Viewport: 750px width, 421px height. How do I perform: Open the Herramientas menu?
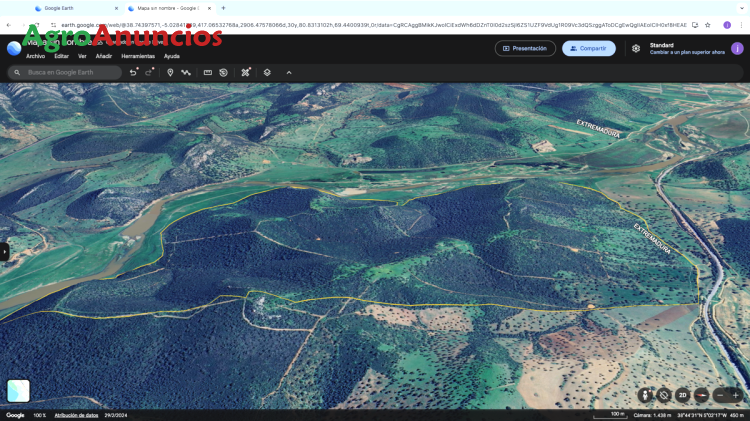(x=138, y=56)
